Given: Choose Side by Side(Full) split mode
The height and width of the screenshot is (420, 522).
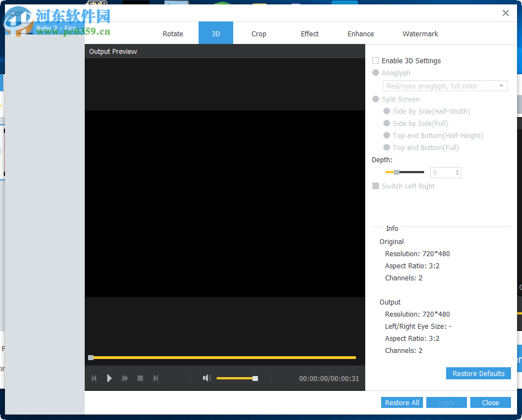Looking at the screenshot, I should click(x=387, y=123).
